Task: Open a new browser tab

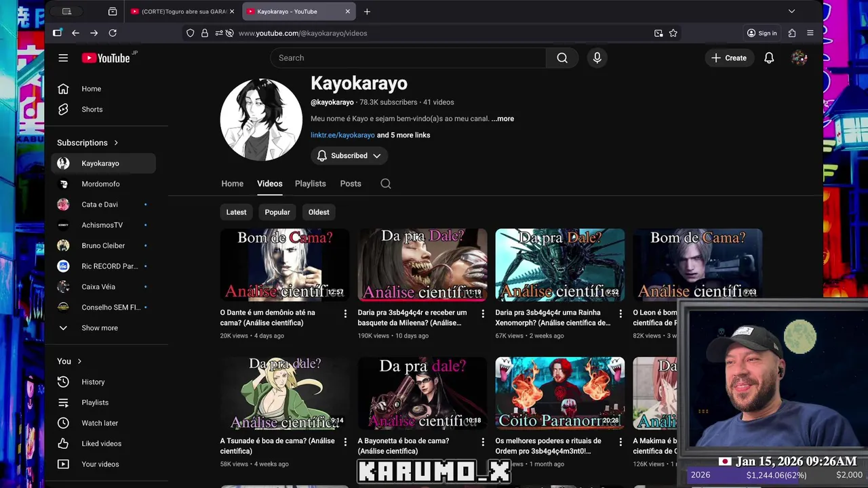Action: click(x=367, y=12)
